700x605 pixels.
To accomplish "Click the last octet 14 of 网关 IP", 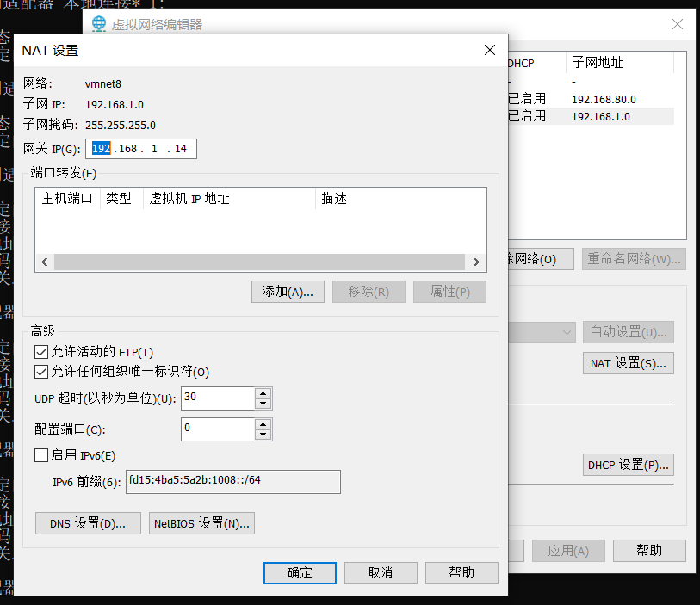I will tap(181, 149).
